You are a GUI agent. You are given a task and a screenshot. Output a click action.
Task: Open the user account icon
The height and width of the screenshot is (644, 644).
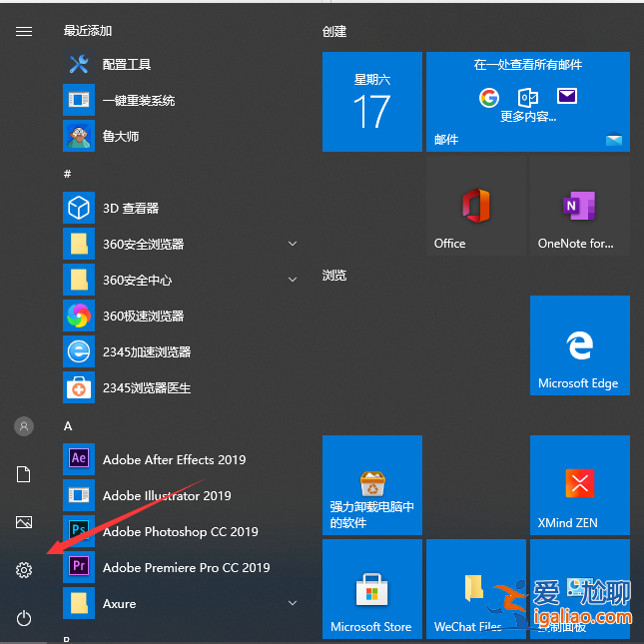[x=24, y=426]
